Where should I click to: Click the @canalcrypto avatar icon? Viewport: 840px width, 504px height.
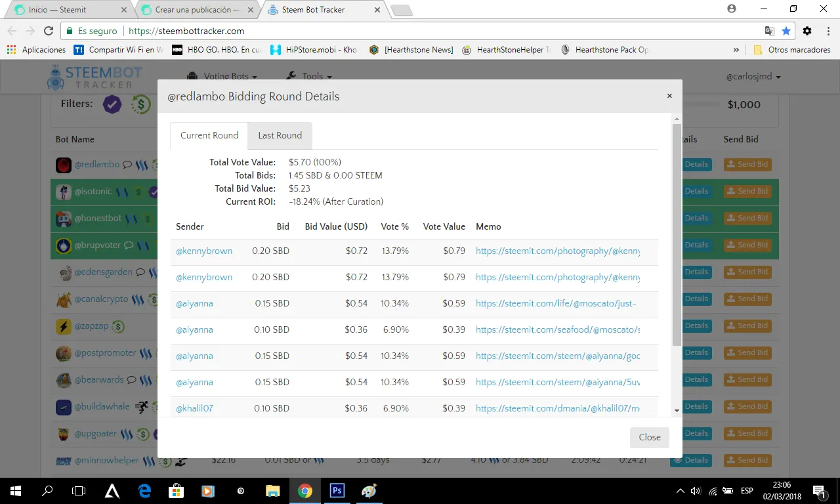pyautogui.click(x=64, y=299)
